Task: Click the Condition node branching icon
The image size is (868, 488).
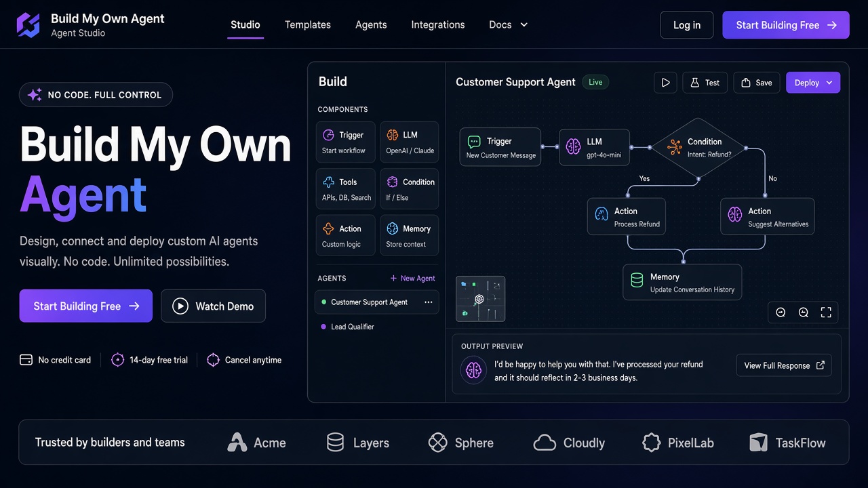Action: (x=674, y=146)
